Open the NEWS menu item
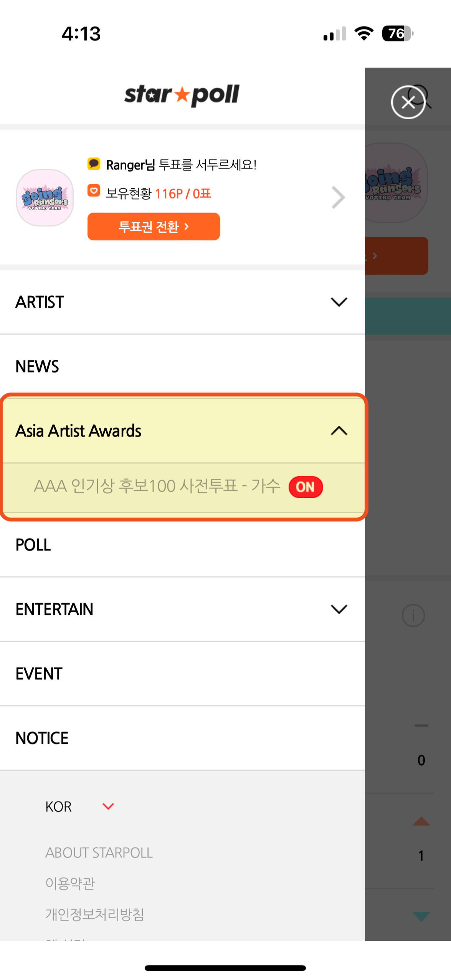Image resolution: width=451 pixels, height=980 pixels. 37,366
